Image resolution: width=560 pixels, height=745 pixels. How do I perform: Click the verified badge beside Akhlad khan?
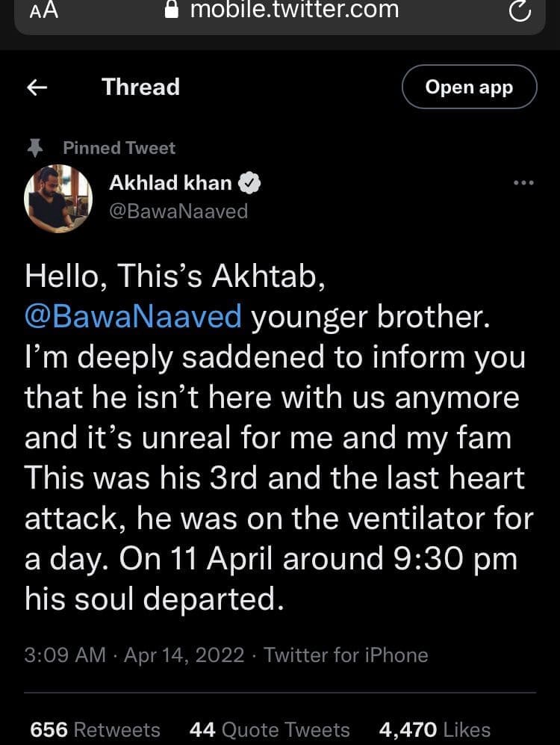point(249,182)
